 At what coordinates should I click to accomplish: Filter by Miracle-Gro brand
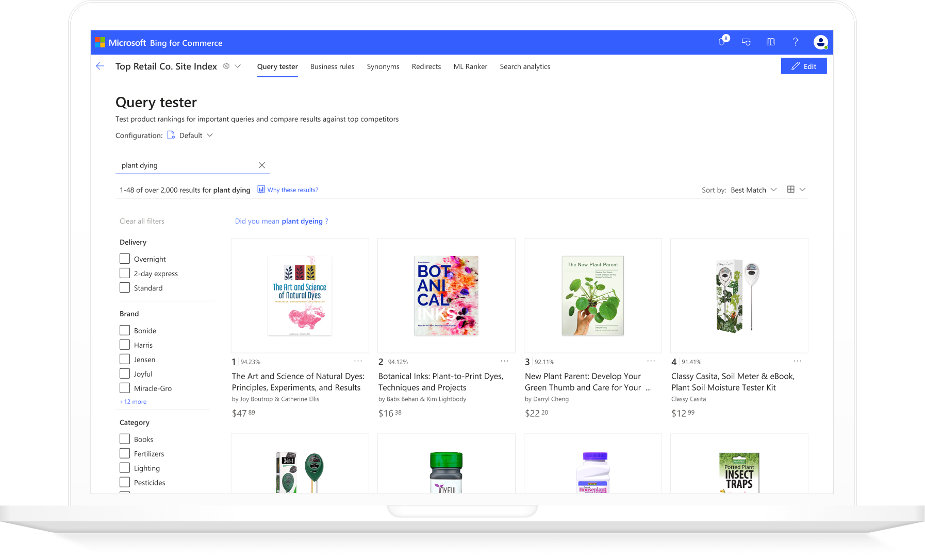(x=125, y=388)
